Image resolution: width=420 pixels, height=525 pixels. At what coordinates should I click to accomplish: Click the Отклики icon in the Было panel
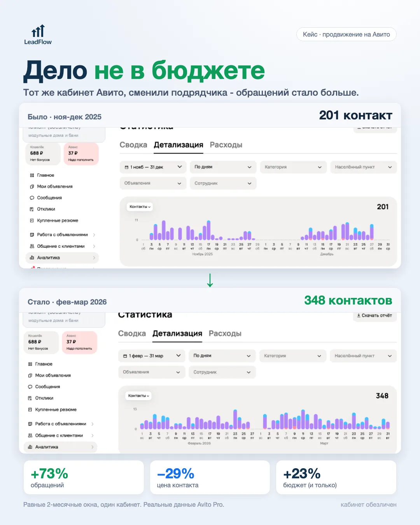(x=32, y=209)
